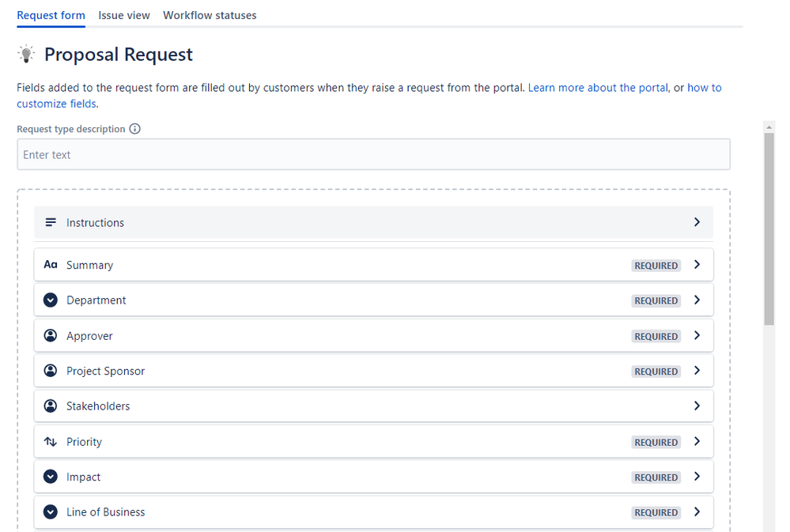The width and height of the screenshot is (790, 532).
Task: Click the paragraph icon beside Instructions
Action: [51, 222]
